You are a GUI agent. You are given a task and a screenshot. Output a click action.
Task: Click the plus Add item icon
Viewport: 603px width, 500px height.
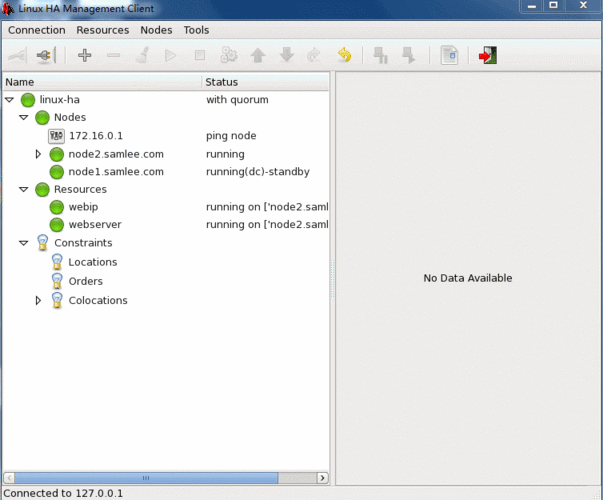pos(84,56)
